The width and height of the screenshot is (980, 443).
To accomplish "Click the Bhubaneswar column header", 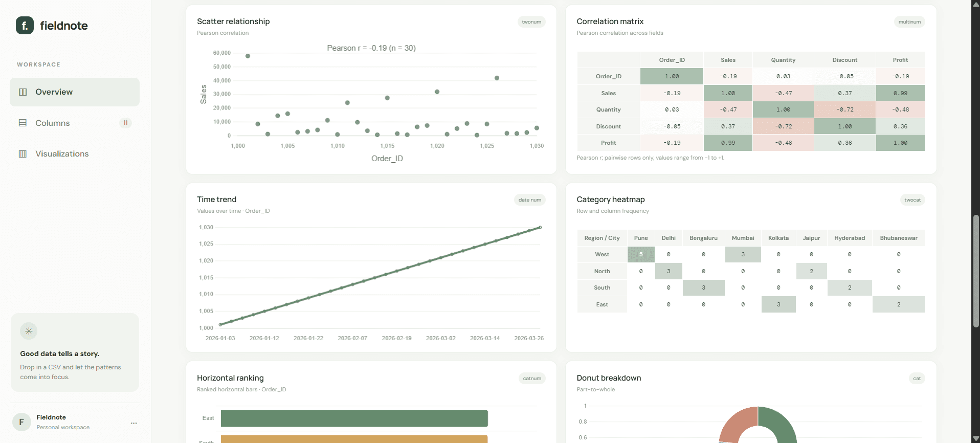I will (899, 238).
